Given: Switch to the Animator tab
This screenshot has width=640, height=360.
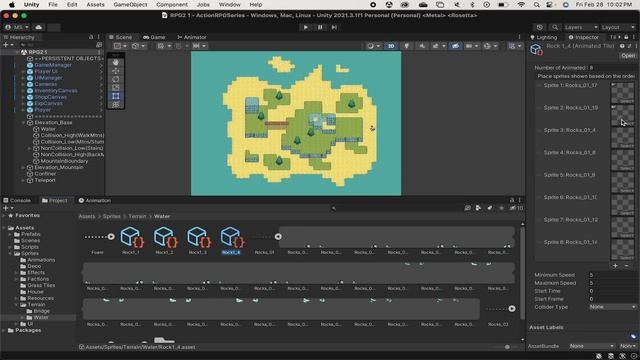Looking at the screenshot, I should [x=192, y=37].
